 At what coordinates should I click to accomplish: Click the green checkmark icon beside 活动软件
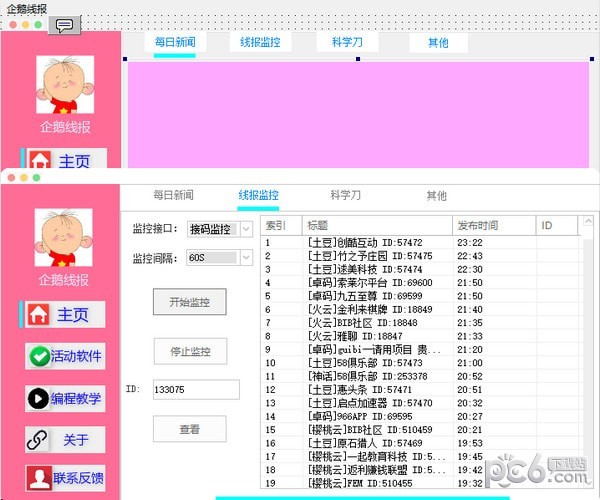[x=39, y=356]
